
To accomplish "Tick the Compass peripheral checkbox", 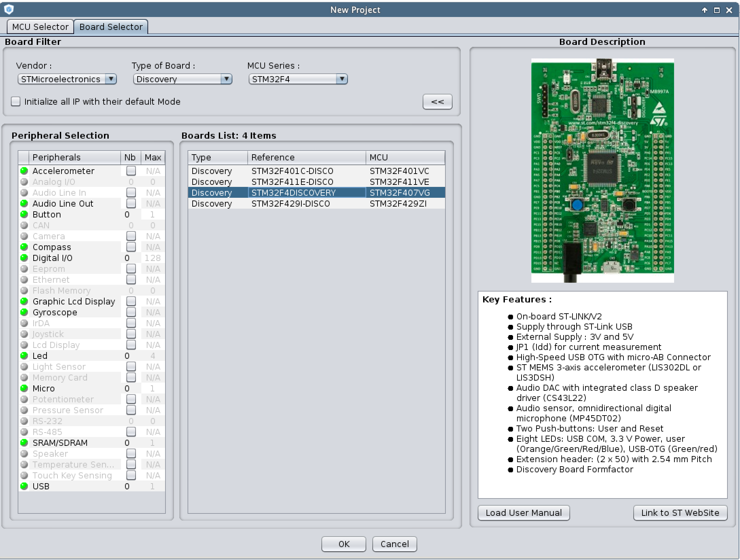I will 131,247.
